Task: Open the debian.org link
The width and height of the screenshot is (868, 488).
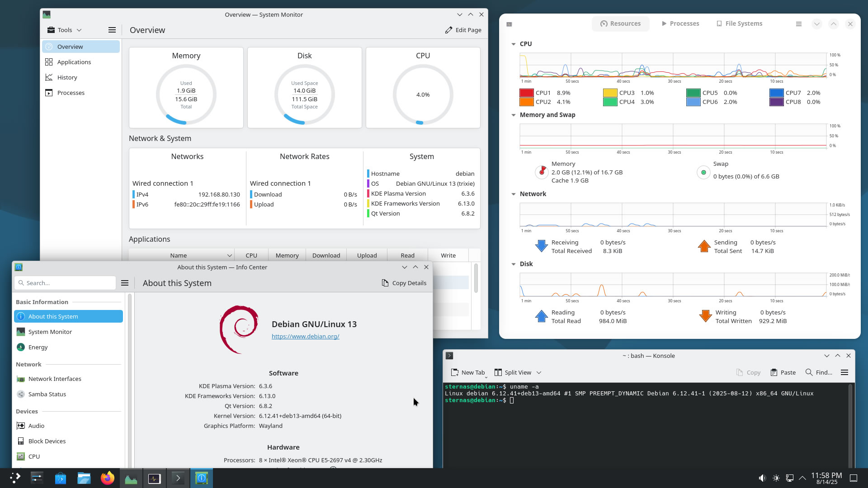Action: (305, 336)
